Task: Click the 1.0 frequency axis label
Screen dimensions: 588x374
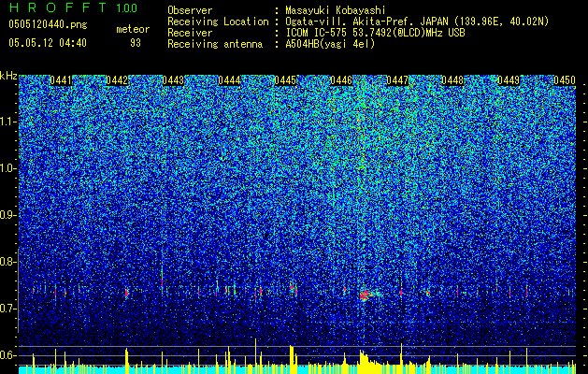Action: 8,168
